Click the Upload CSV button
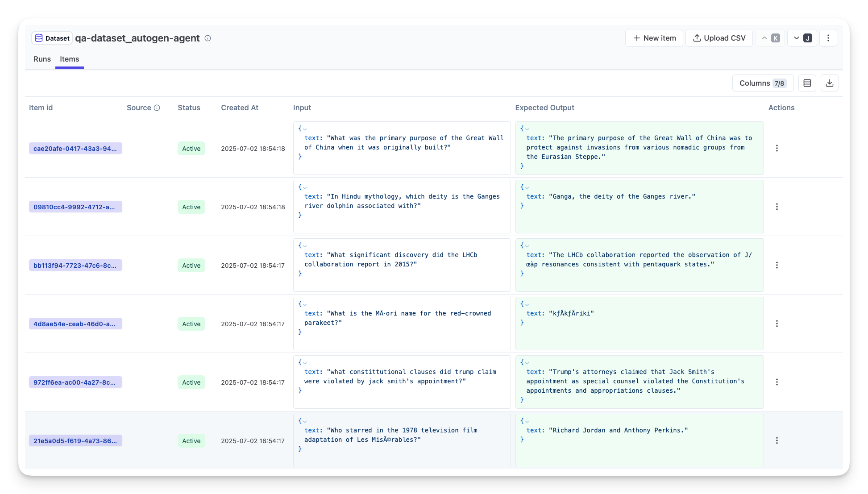 pos(718,38)
